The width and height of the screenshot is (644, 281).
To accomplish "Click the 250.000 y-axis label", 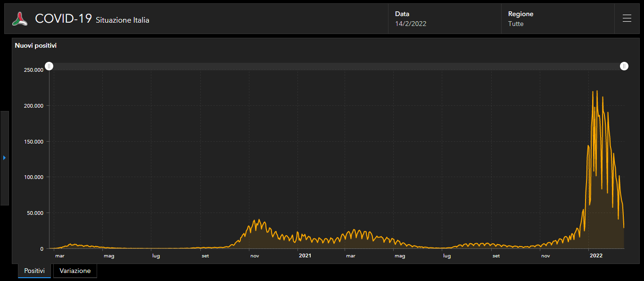I will pos(33,70).
